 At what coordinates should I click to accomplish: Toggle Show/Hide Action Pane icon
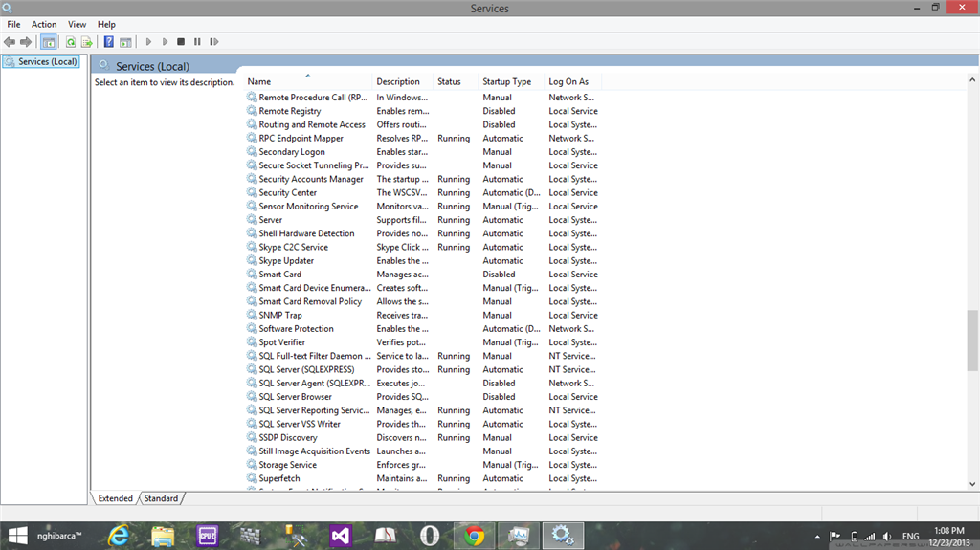[x=125, y=42]
